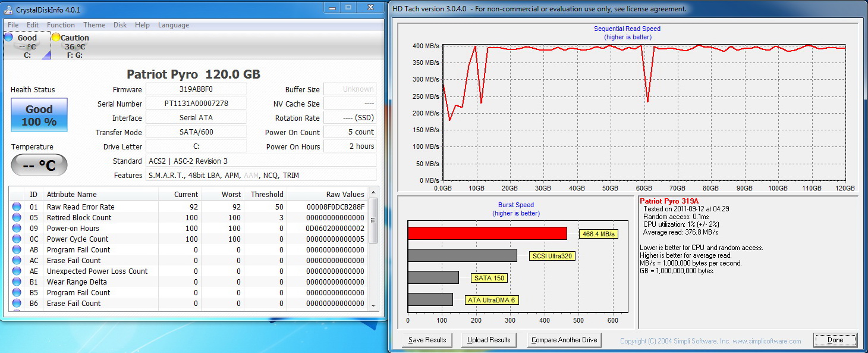The image size is (868, 353).
Task: Click the Serial Number PT1131A00007278 field
Action: 196,104
